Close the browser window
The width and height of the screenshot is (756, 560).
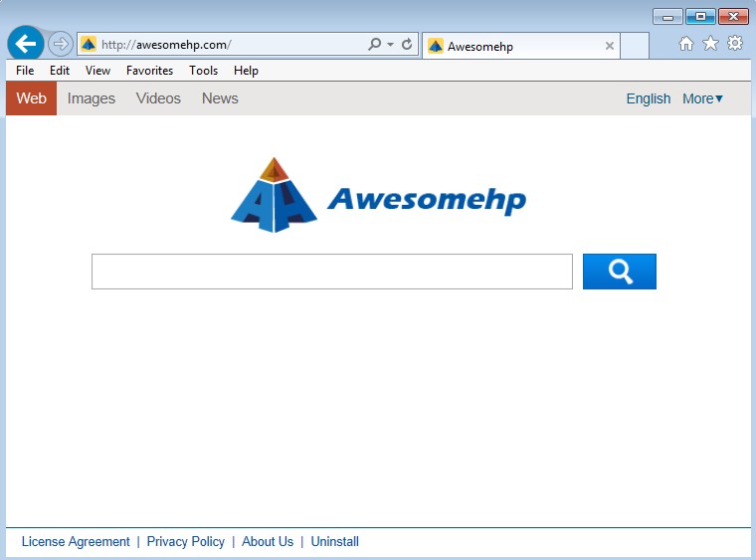733,17
